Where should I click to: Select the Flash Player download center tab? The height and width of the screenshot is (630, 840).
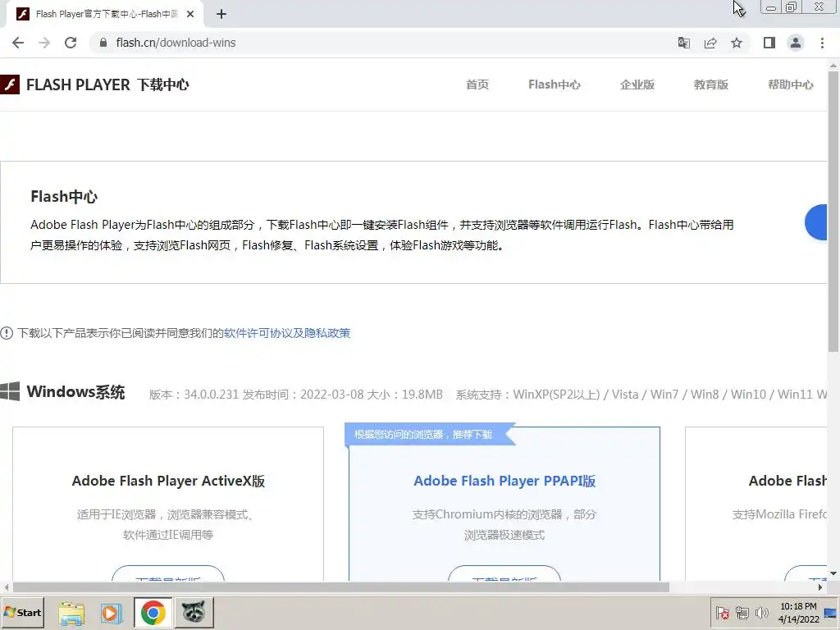(104, 15)
